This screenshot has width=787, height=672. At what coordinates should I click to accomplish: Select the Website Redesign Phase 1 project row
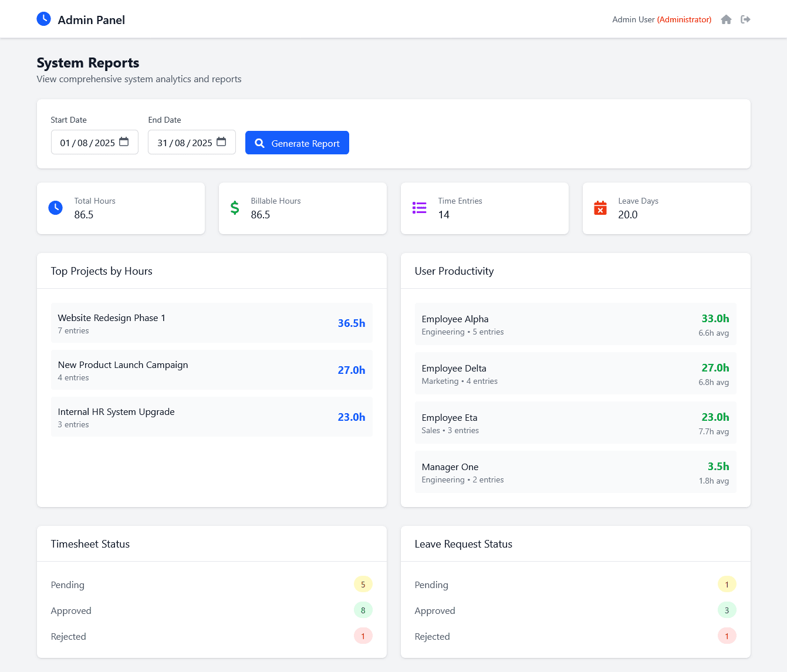coord(211,323)
